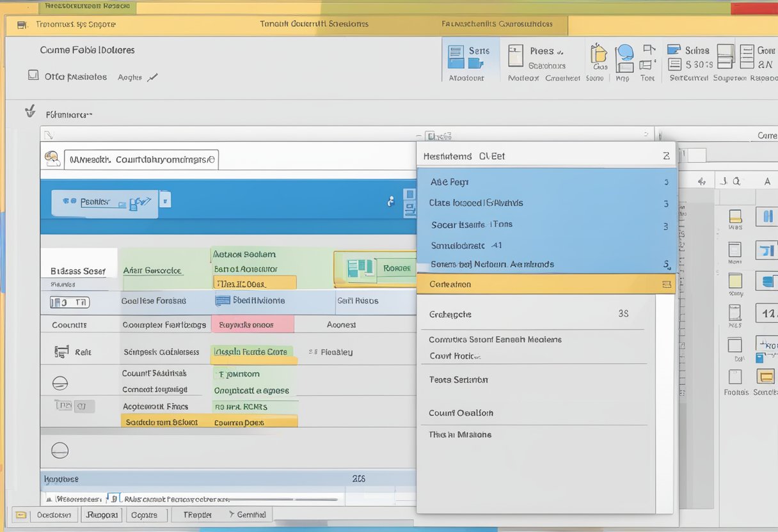Click the magnifier icon left of the formula bar
Screen dimensions: 778x532
pos(52,159)
